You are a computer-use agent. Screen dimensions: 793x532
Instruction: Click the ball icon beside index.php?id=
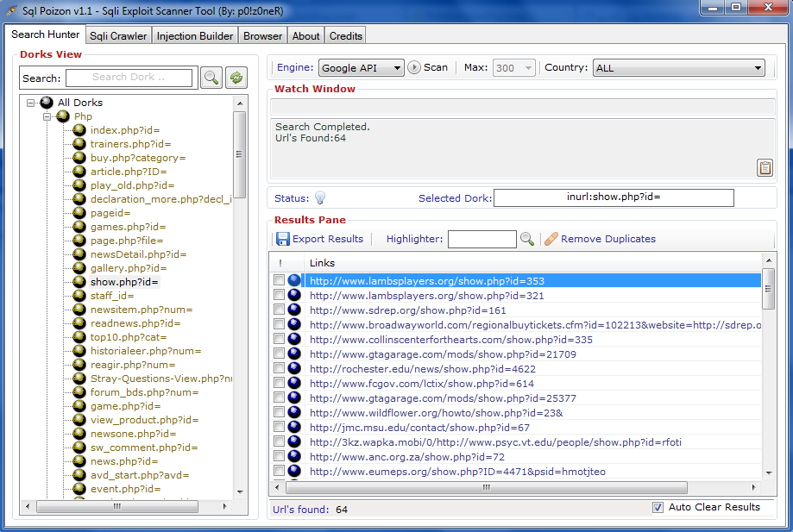[79, 130]
